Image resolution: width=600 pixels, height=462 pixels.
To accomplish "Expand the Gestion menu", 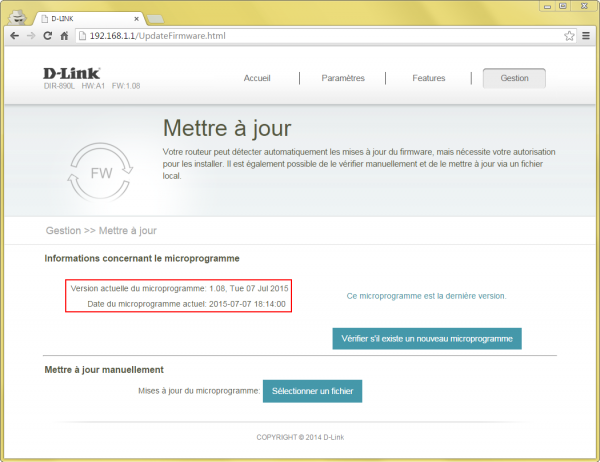I will [x=514, y=78].
